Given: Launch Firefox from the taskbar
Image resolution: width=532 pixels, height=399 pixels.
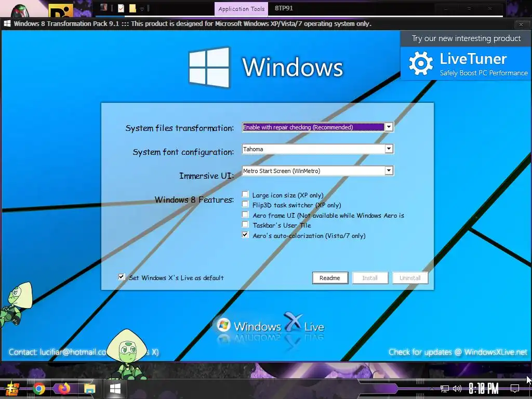Looking at the screenshot, I should coord(64,389).
